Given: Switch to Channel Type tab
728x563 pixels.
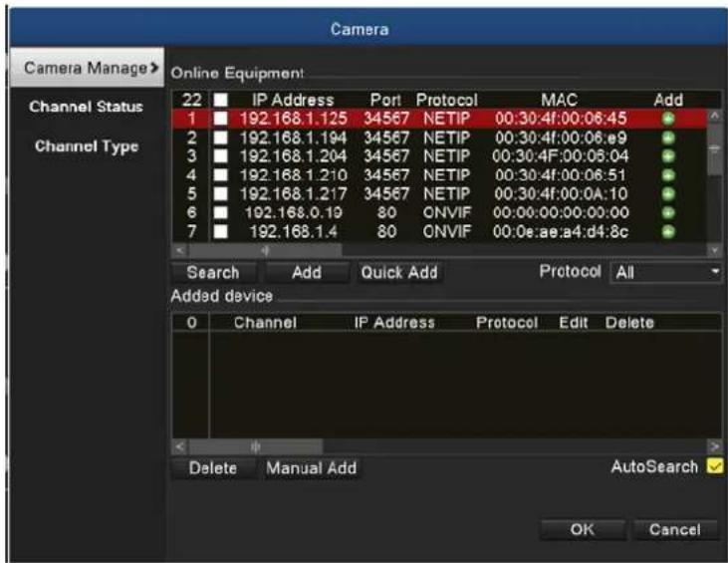Looking at the screenshot, I should 87,146.
